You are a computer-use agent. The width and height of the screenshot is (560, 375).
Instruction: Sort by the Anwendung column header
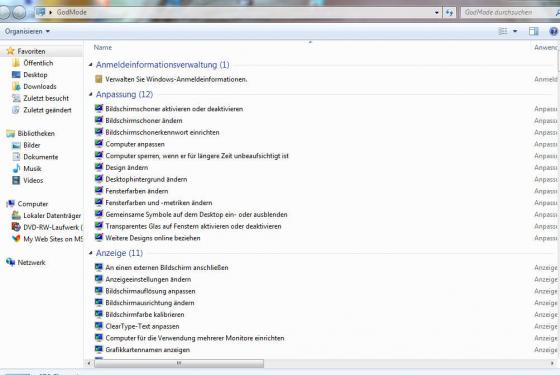(x=546, y=48)
